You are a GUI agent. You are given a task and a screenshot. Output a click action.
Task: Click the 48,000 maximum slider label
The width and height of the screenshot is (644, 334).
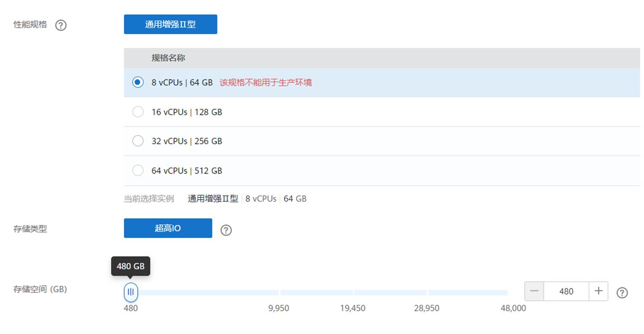tap(513, 308)
